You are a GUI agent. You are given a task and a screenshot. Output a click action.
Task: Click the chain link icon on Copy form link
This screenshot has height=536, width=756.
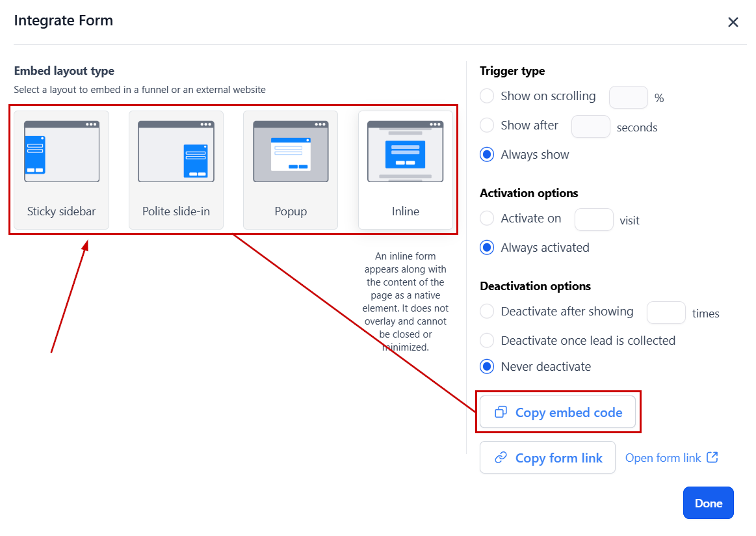(501, 458)
